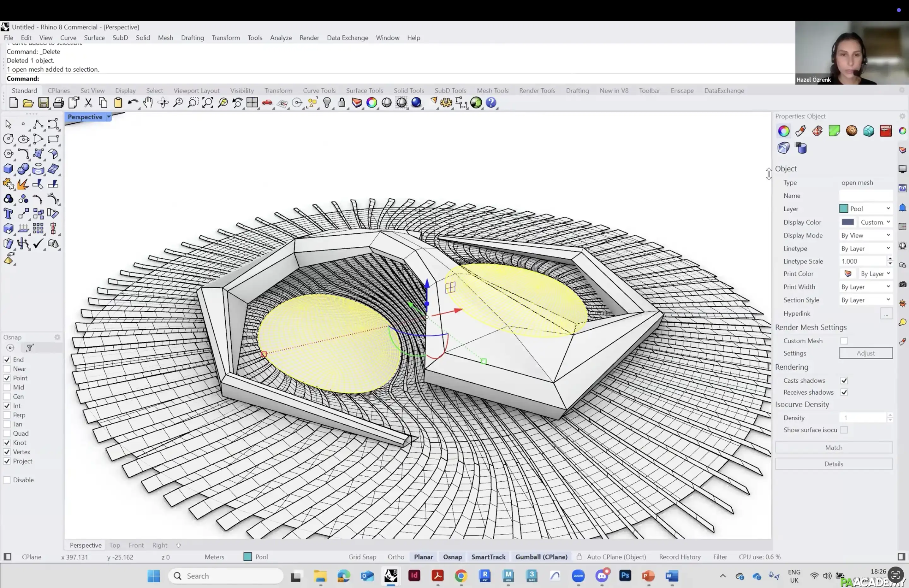Image resolution: width=909 pixels, height=588 pixels.
Task: Open Object properties color wheel icon
Action: coord(783,131)
